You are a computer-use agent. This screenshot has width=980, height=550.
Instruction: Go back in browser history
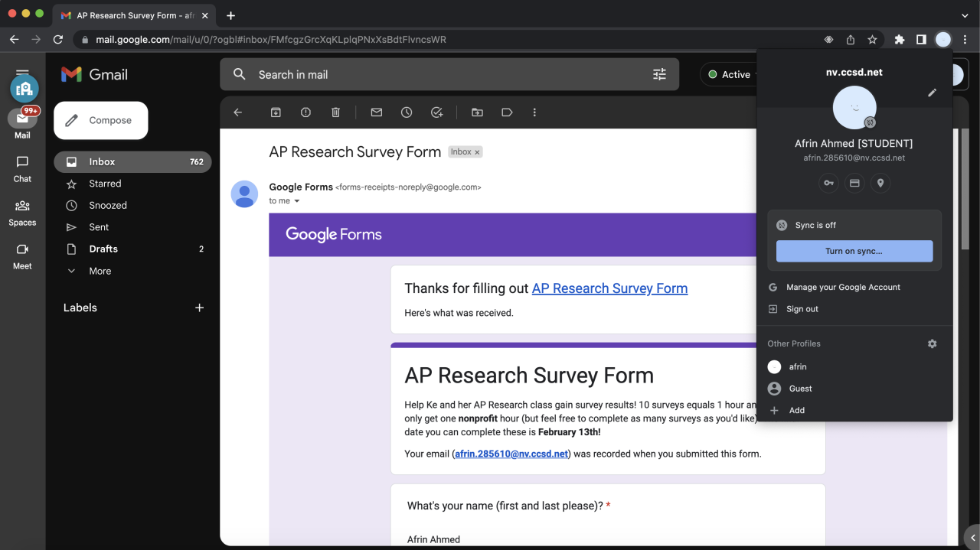(x=14, y=39)
